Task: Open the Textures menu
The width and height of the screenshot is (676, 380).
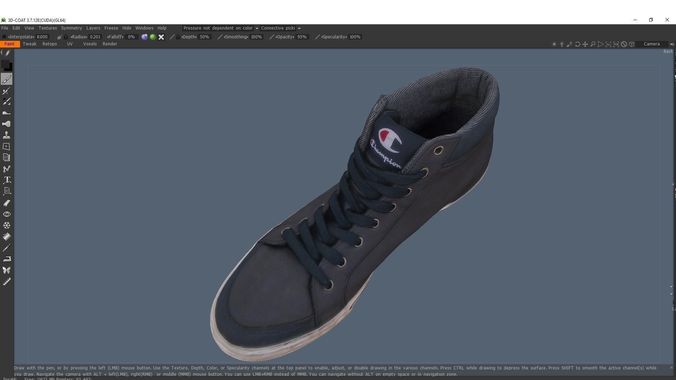Action: click(x=48, y=28)
